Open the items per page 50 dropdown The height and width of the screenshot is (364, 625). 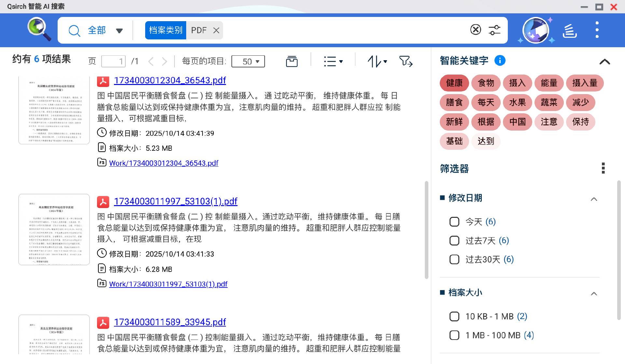click(248, 61)
